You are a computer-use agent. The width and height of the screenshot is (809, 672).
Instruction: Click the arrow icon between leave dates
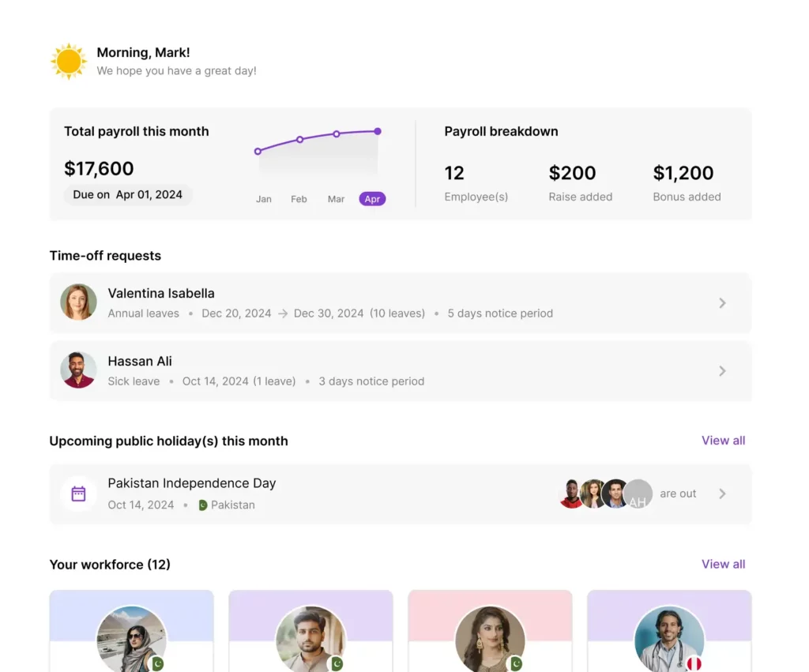(283, 313)
